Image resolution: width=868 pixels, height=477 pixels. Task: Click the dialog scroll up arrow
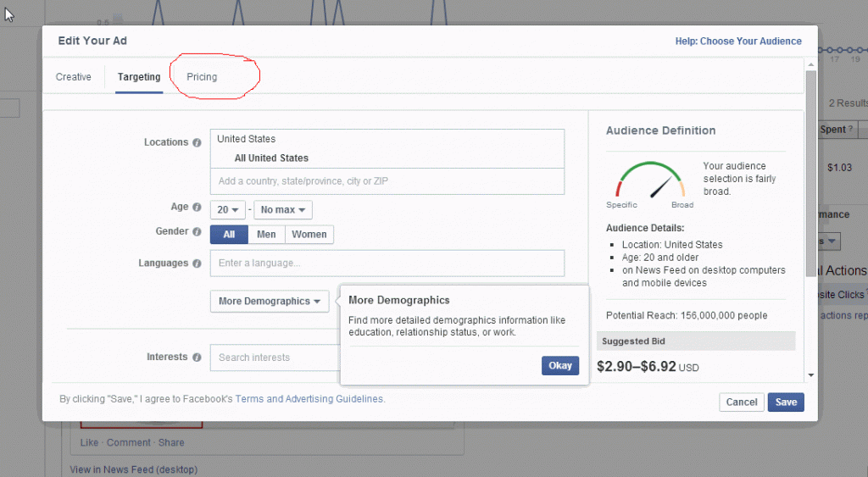(811, 64)
